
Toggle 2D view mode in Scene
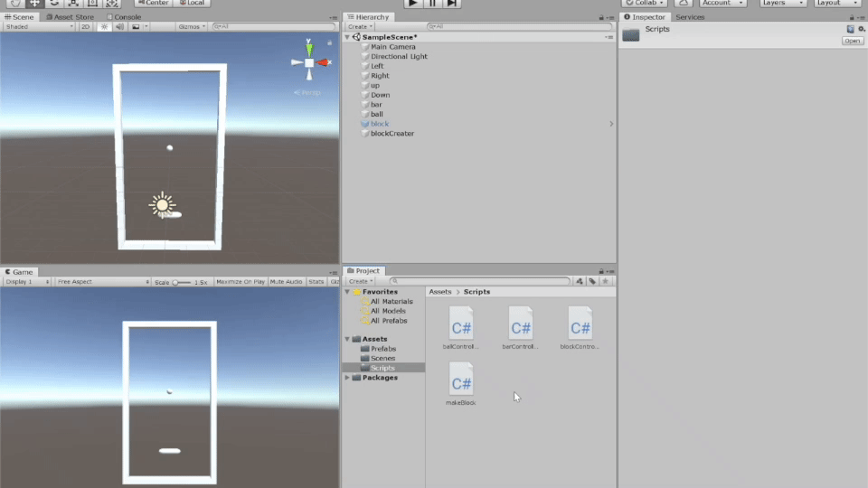pyautogui.click(x=85, y=27)
